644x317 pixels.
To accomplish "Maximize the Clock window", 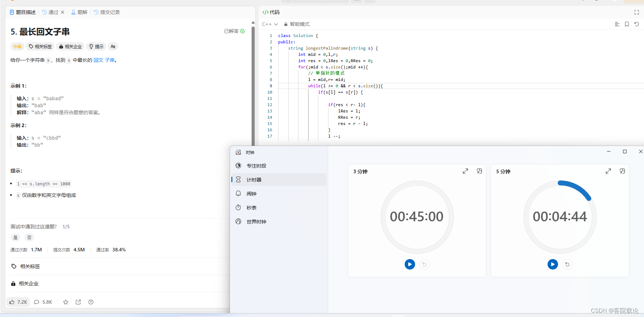I will click(x=625, y=152).
